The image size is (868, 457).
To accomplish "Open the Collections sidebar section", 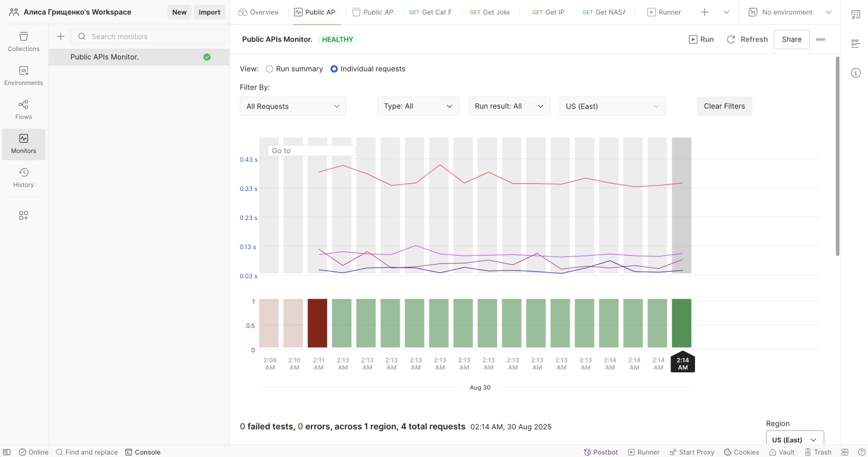I will point(23,42).
